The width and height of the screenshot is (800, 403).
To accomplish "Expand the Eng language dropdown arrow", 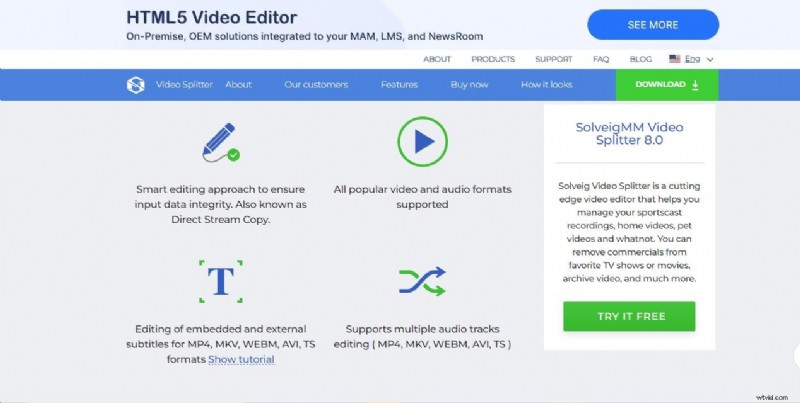I will [x=710, y=60].
